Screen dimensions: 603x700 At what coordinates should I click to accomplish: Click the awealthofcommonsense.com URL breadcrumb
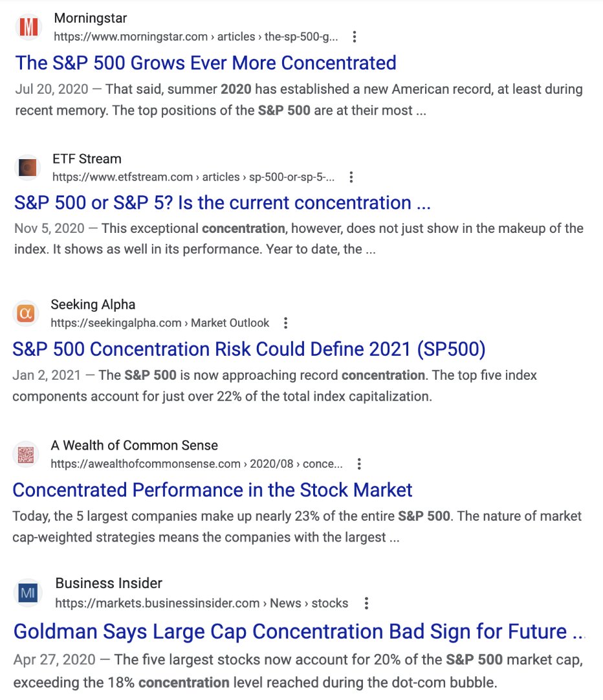(x=197, y=464)
